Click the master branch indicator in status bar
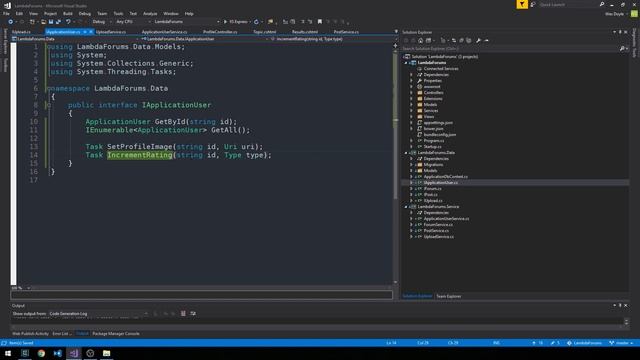The height and width of the screenshot is (360, 640). (x=621, y=343)
